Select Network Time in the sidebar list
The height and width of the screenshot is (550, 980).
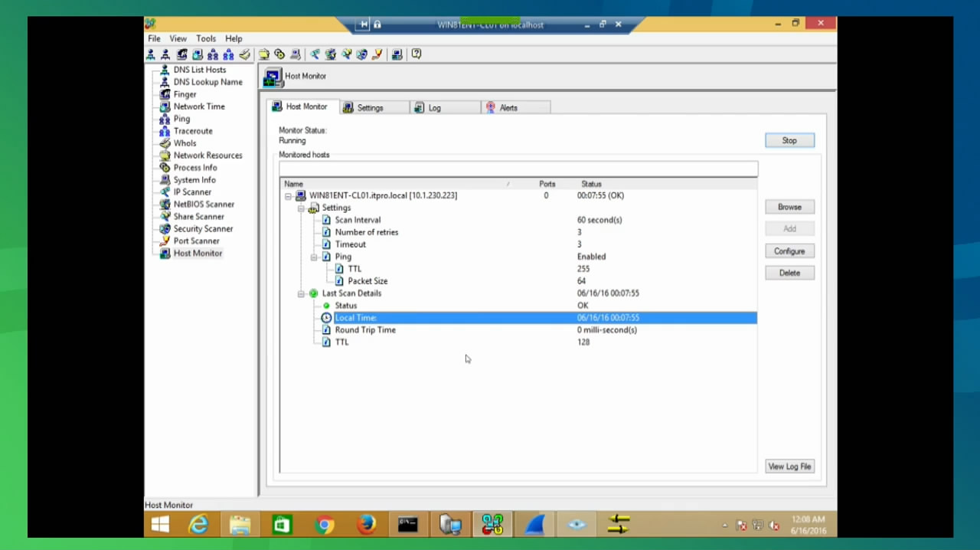[199, 106]
